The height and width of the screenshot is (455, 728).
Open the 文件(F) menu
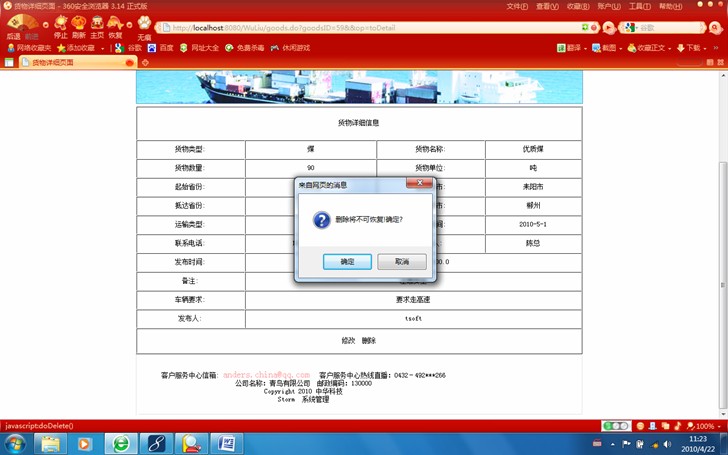[517, 6]
